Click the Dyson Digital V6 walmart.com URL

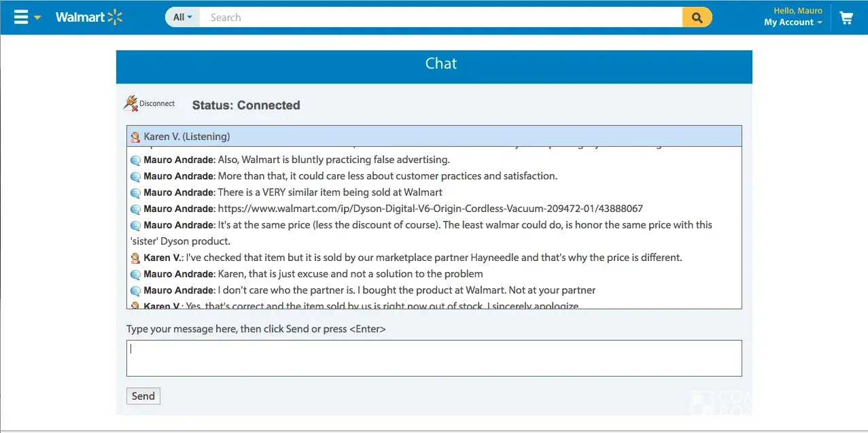click(x=430, y=209)
